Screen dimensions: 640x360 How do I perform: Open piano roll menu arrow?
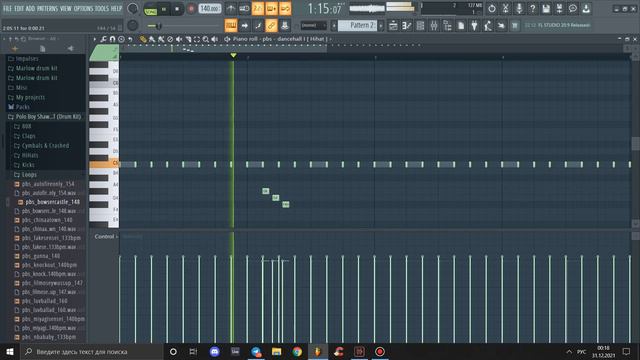click(x=94, y=39)
